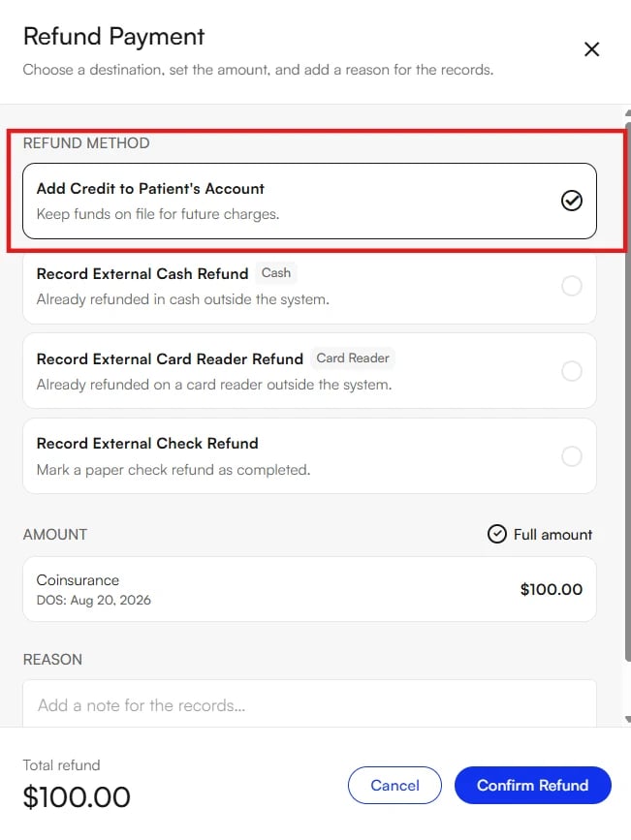Viewport: 631px width, 840px height.
Task: Click the scrollbar down arrow
Action: pos(628,720)
